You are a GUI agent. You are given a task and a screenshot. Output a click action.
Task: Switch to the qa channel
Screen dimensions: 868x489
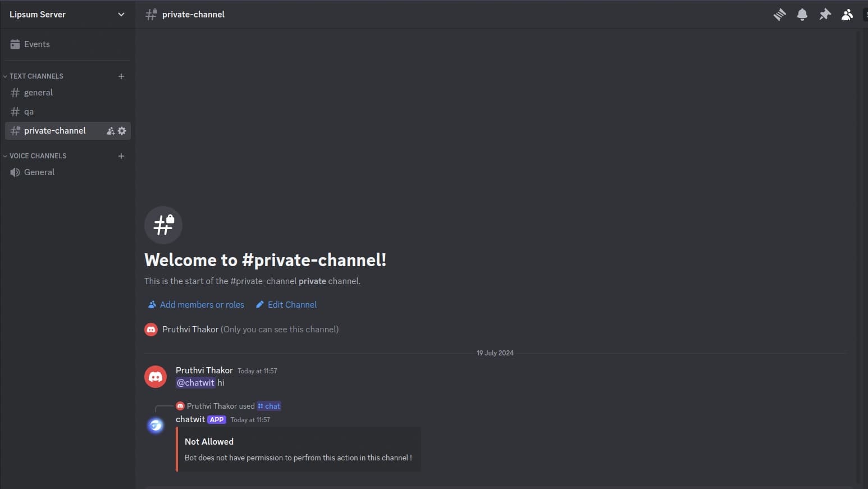pyautogui.click(x=67, y=112)
